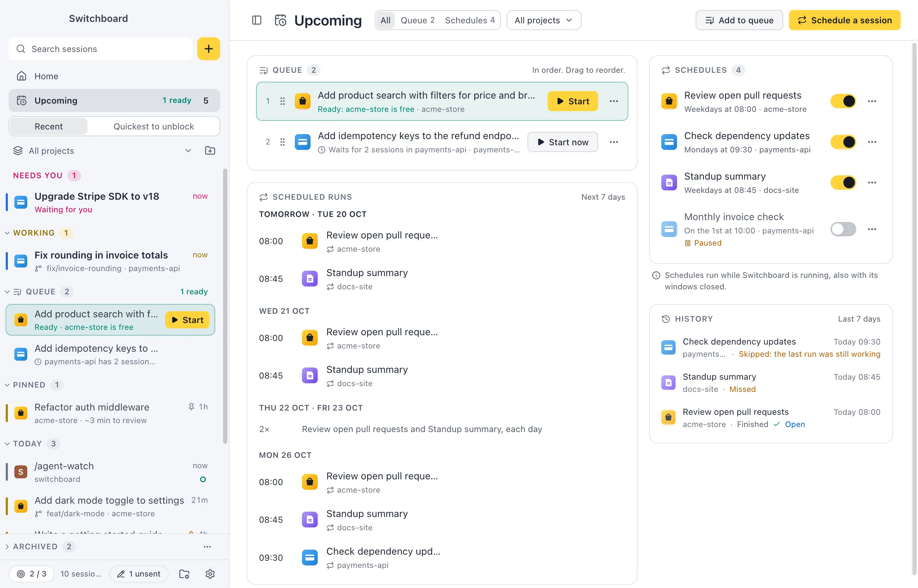Open the new project folder icon beside All projects
Image resolution: width=918 pixels, height=588 pixels.
click(210, 151)
